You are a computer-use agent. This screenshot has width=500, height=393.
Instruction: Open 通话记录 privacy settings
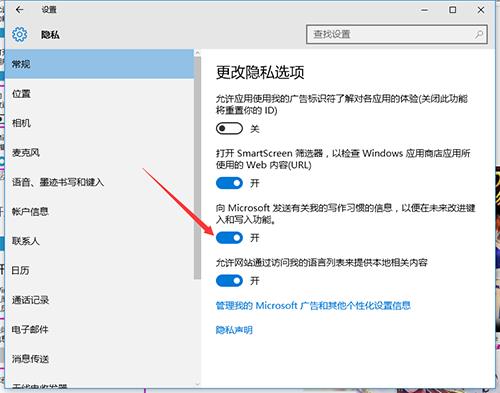[99, 300]
